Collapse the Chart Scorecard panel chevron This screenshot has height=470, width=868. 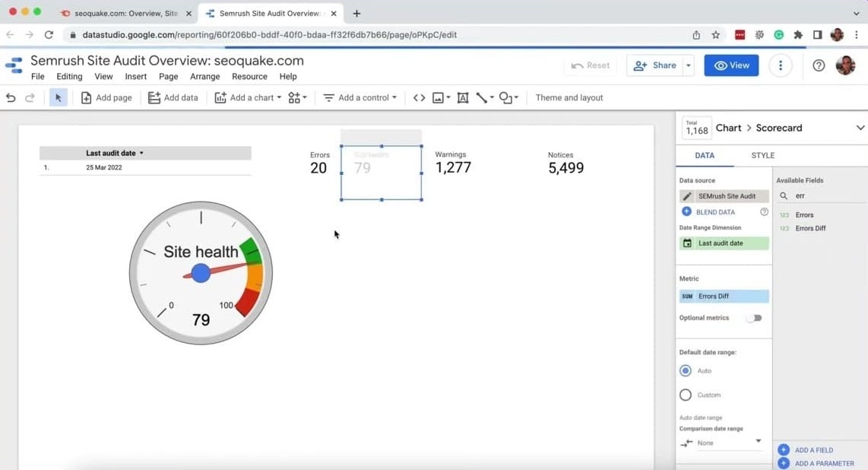(x=860, y=128)
